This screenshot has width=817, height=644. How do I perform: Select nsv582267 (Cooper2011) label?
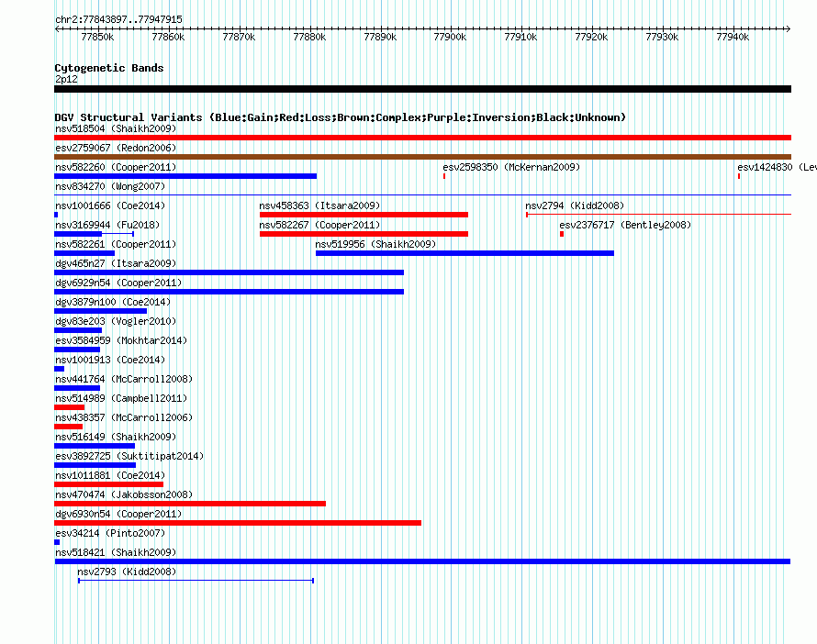pos(319,225)
